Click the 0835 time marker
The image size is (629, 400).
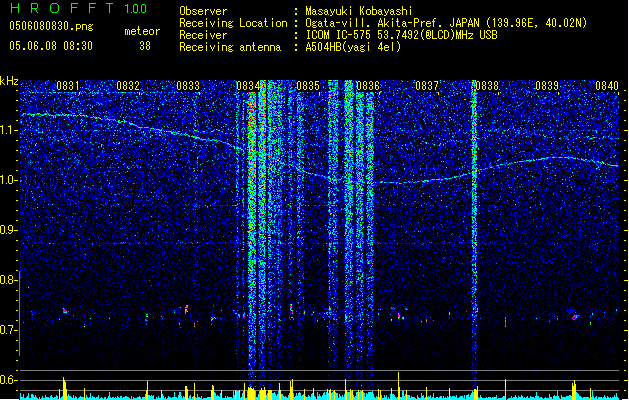tap(308, 86)
